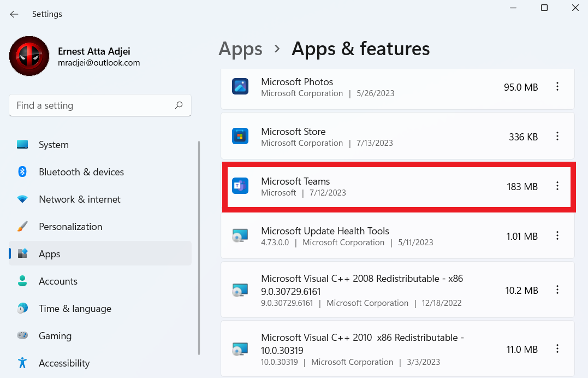This screenshot has height=378, width=588.
Task: Open more options for Microsoft Update Health Tools
Action: 557,236
